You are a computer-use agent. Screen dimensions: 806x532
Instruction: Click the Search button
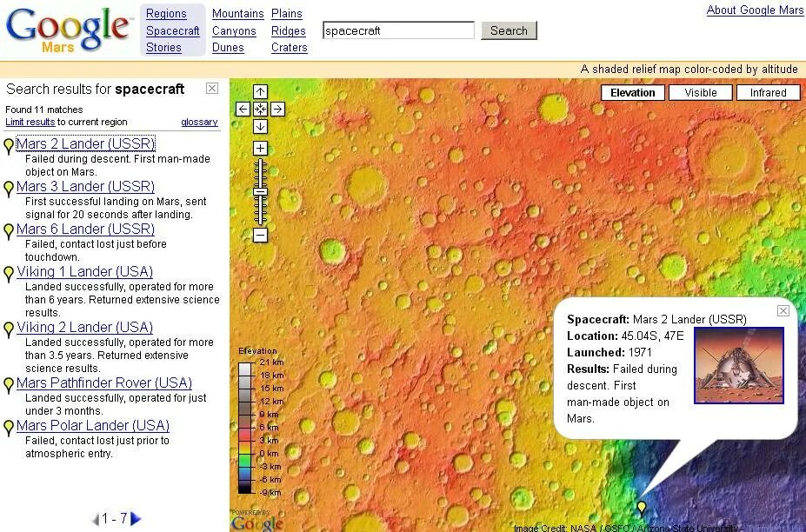(509, 30)
